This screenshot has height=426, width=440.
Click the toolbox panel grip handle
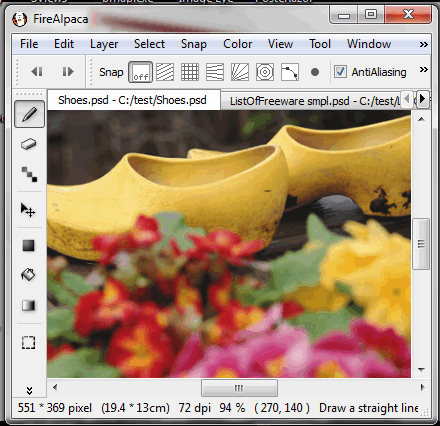29,94
